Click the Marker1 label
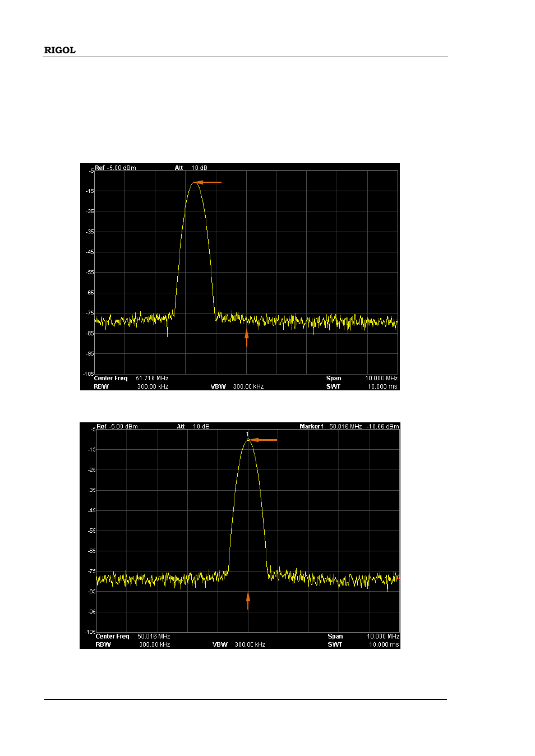The width and height of the screenshot is (535, 756). pyautogui.click(x=312, y=427)
